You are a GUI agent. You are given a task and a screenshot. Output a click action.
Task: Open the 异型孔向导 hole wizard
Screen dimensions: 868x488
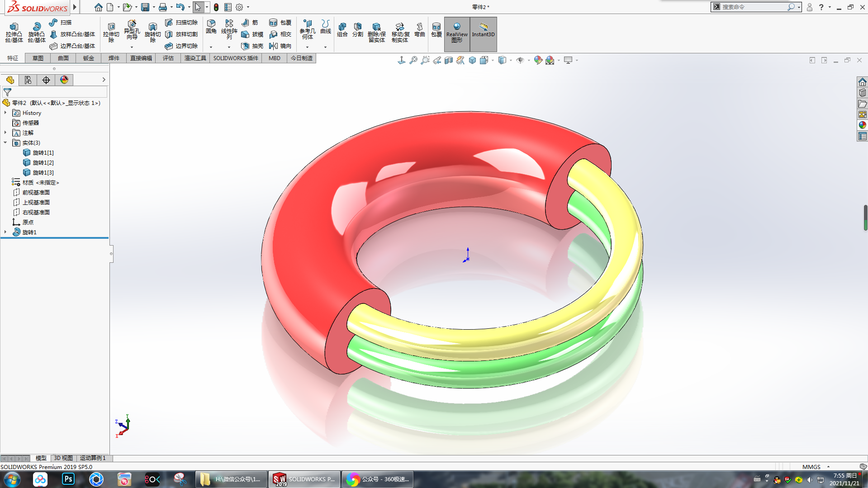tap(132, 30)
